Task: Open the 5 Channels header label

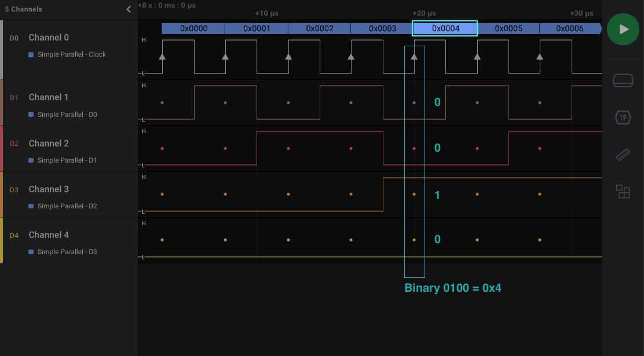Action: tap(23, 9)
